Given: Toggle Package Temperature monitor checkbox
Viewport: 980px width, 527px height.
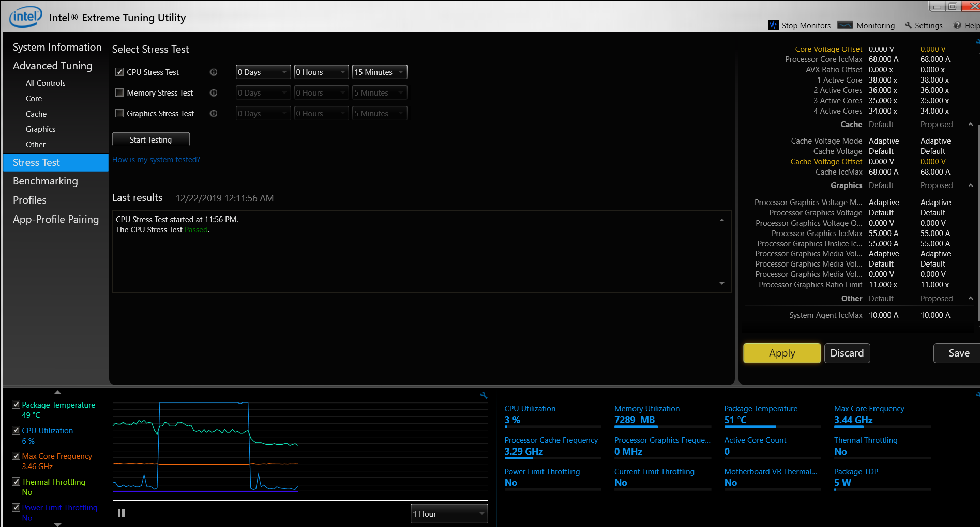Looking at the screenshot, I should point(16,405).
